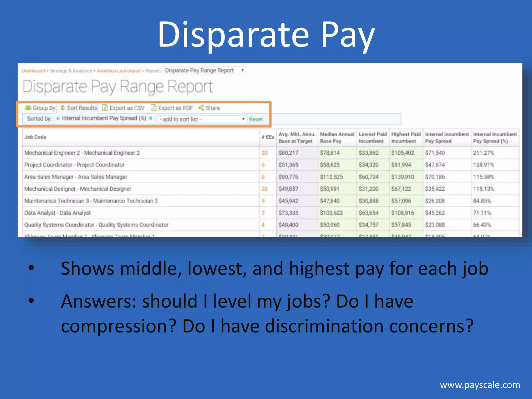Open the Dashboard breadcrumb link
The width and height of the screenshot is (532, 399).
click(34, 71)
